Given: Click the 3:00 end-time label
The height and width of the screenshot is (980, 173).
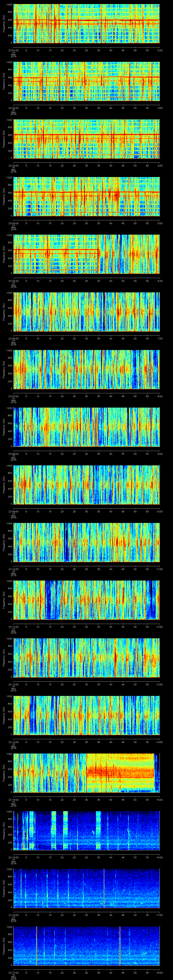Looking at the screenshot, I should 160,108.
